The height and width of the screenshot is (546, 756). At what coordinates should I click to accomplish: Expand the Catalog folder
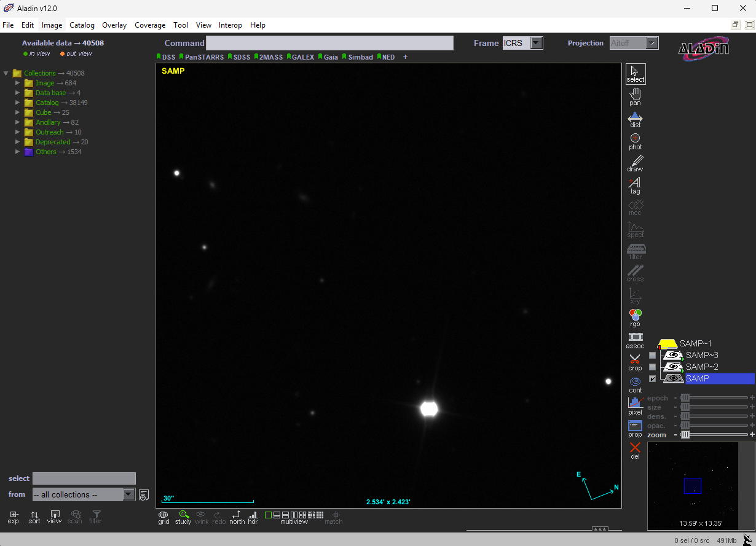click(18, 103)
